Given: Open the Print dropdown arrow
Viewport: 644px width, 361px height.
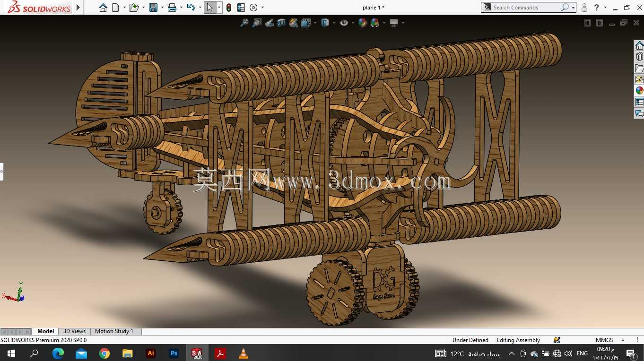Looking at the screenshot, I should (x=181, y=8).
